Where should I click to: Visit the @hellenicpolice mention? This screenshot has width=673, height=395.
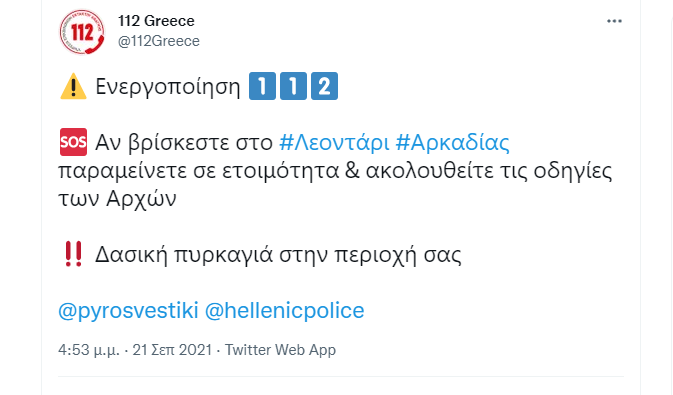pyautogui.click(x=285, y=311)
